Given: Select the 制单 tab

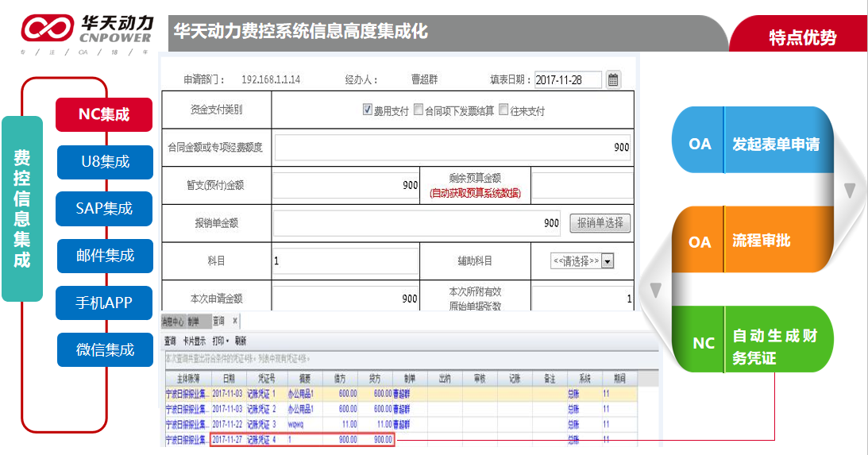Looking at the screenshot, I should pyautogui.click(x=197, y=322).
